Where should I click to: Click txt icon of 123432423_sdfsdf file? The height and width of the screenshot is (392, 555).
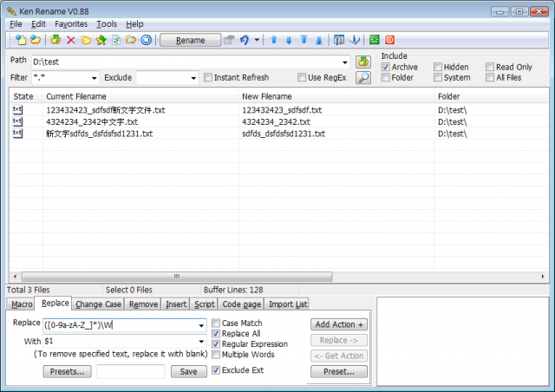[17, 110]
